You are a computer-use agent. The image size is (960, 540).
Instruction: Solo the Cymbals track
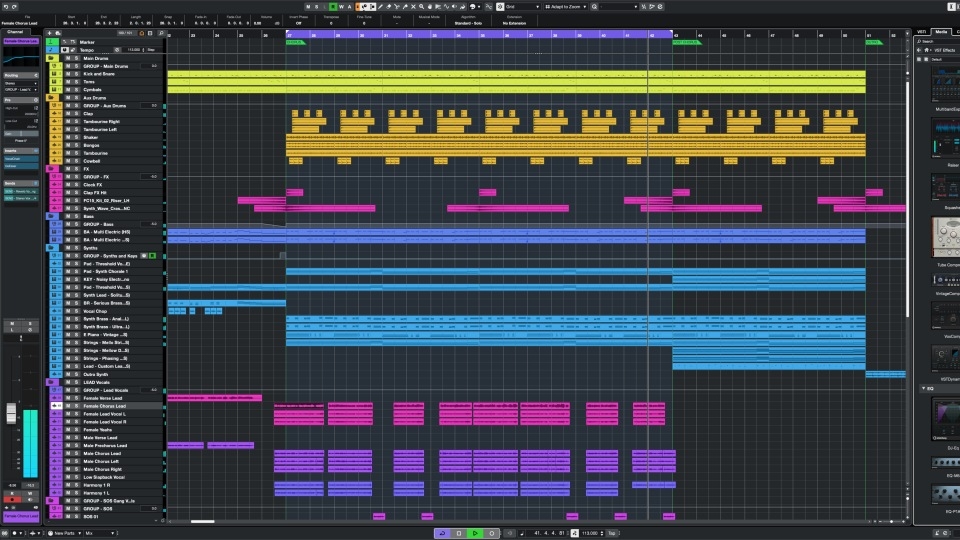tap(76, 89)
